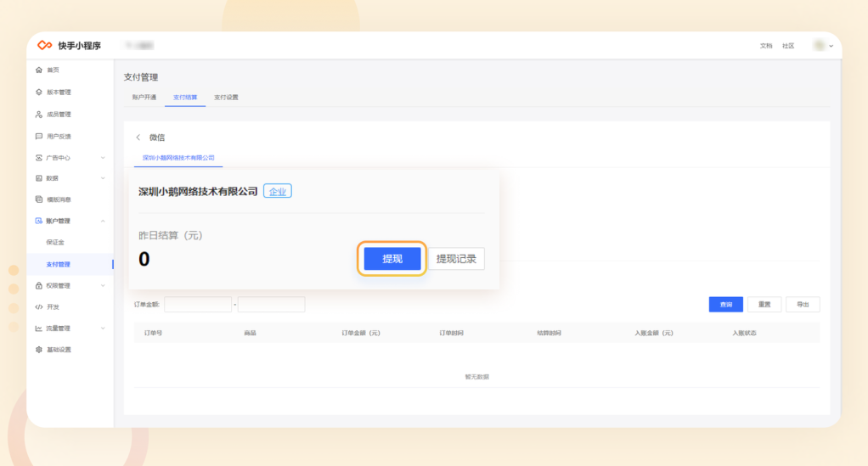Switch to the 支付结算 tab
This screenshot has height=466, width=868.
(185, 98)
